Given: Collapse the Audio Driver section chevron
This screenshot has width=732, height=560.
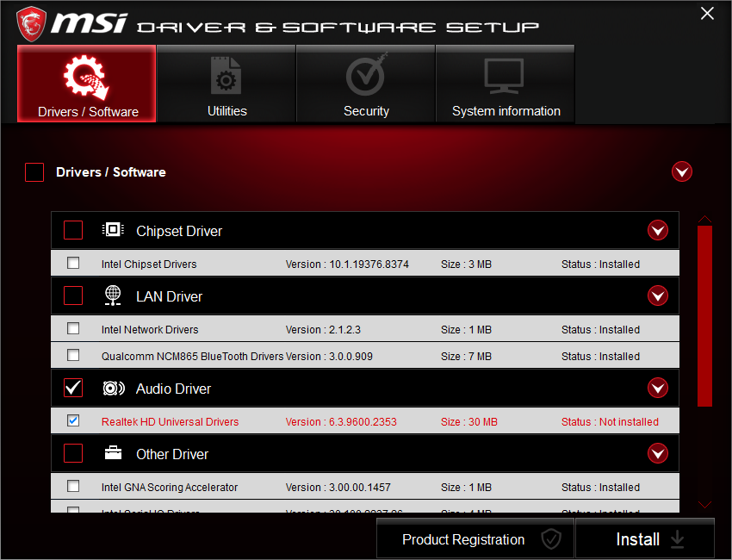Looking at the screenshot, I should [x=658, y=389].
